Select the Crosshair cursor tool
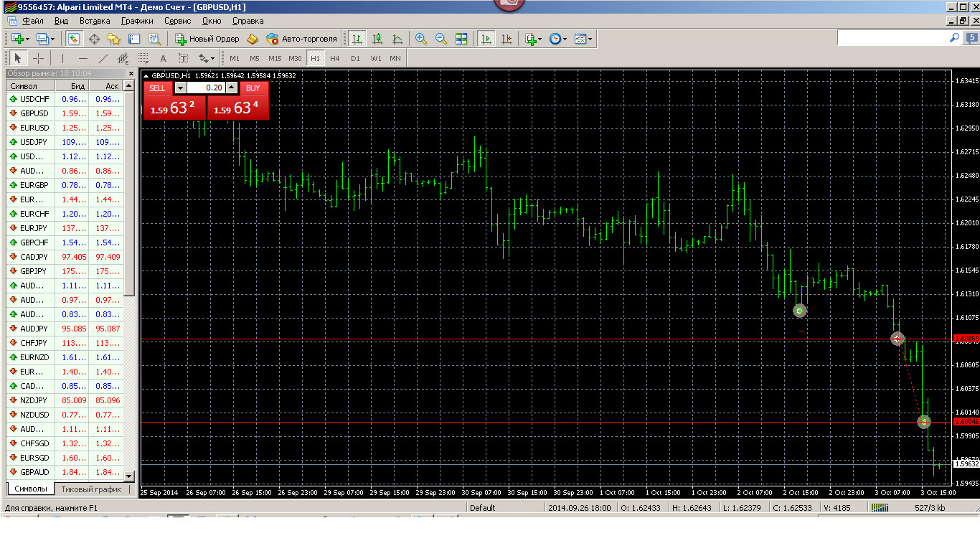This screenshot has height=551, width=980. [39, 58]
